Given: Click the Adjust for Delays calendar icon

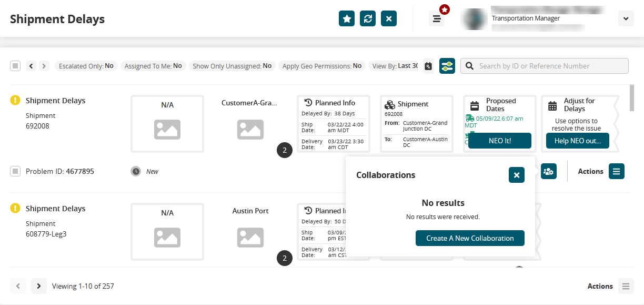Looking at the screenshot, I should [x=552, y=105].
